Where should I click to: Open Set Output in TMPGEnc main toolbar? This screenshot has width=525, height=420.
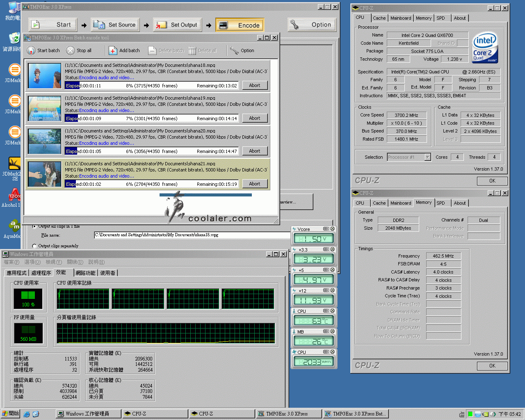point(177,25)
